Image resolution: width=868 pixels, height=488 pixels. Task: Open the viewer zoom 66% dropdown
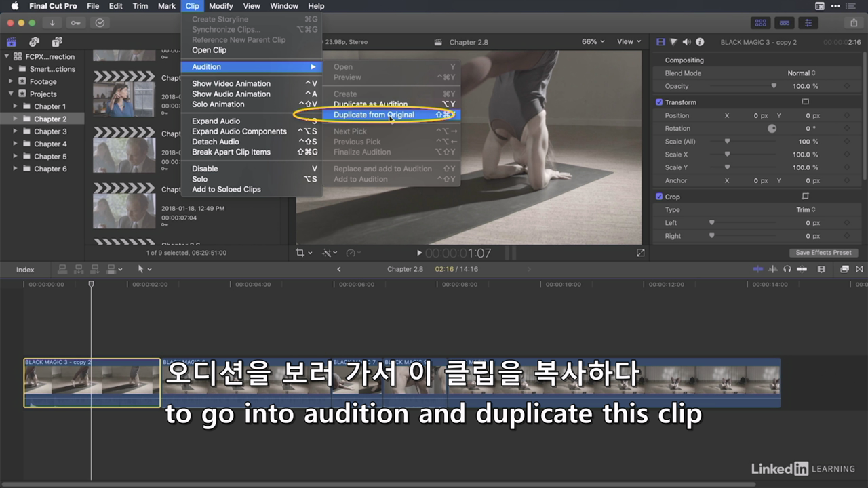coord(593,42)
